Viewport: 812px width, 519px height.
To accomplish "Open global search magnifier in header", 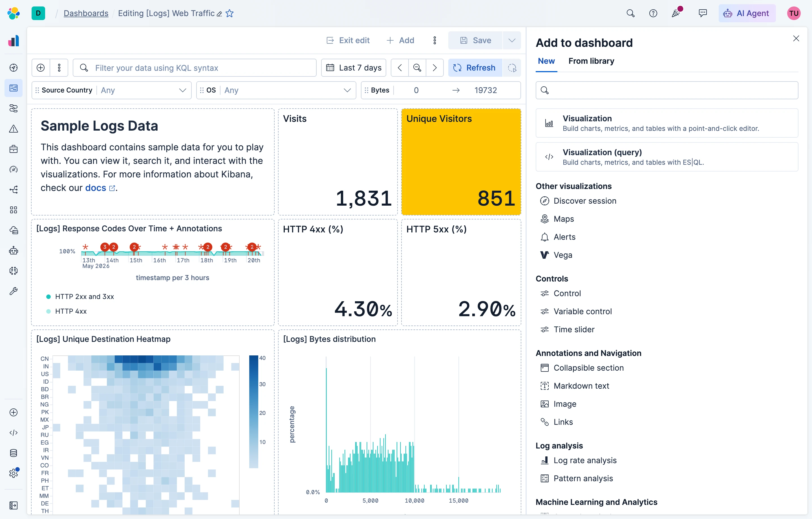I will [x=631, y=13].
